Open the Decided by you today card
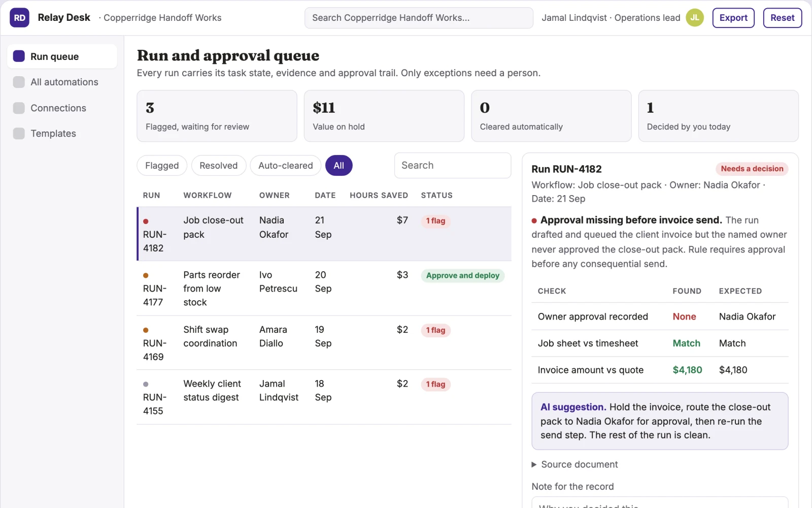This screenshot has width=812, height=508. [x=718, y=116]
